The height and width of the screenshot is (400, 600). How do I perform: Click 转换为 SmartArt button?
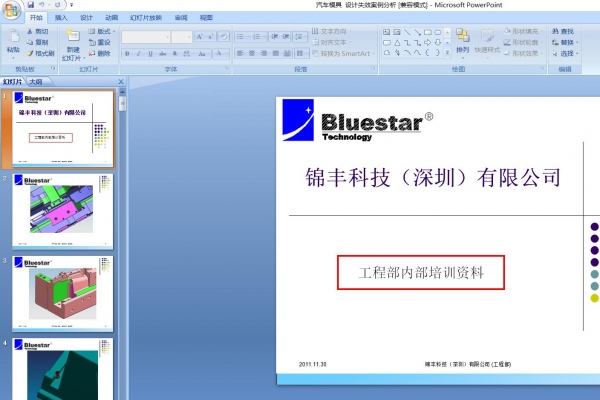click(x=343, y=54)
